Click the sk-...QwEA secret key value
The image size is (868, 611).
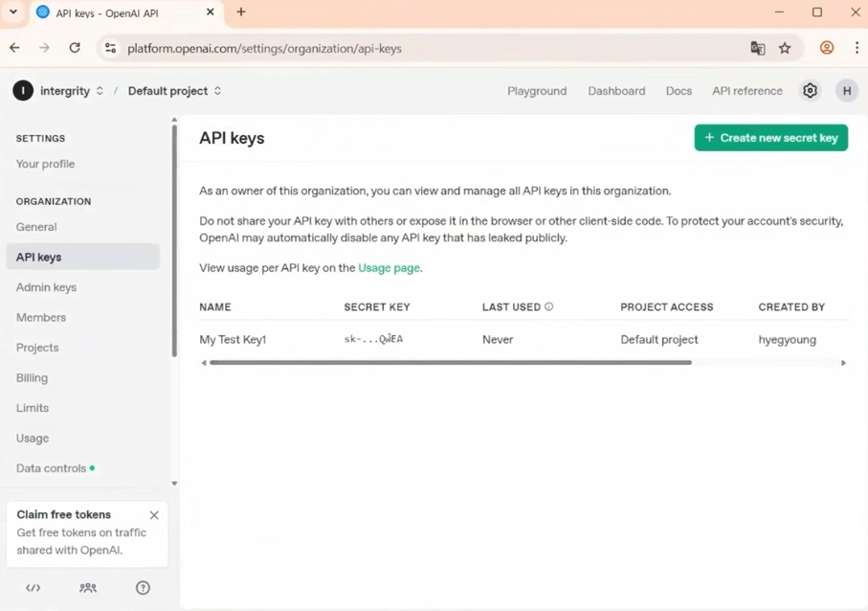[x=373, y=339]
